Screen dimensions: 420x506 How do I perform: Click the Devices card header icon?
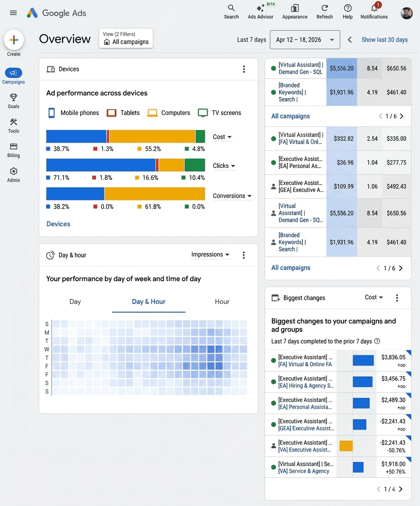point(51,69)
